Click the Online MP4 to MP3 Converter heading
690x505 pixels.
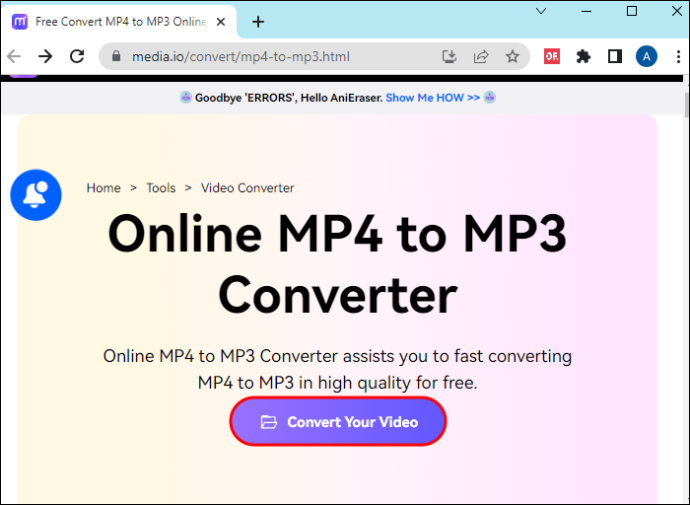pyautogui.click(x=338, y=263)
